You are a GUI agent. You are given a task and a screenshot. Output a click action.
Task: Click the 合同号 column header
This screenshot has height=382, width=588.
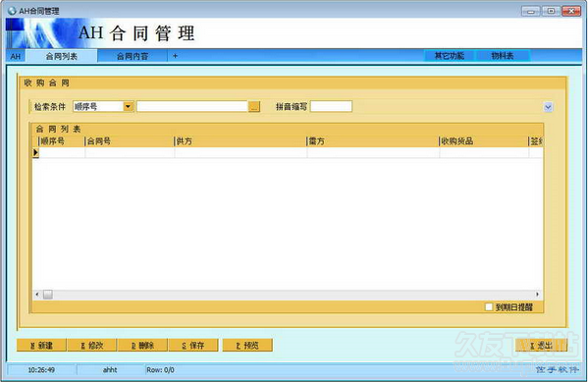coord(130,141)
